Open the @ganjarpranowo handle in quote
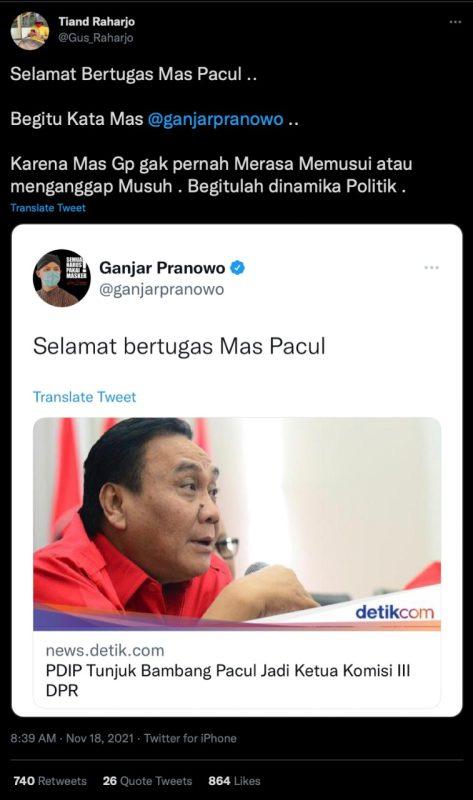This screenshot has height=800, width=473. pos(162,289)
